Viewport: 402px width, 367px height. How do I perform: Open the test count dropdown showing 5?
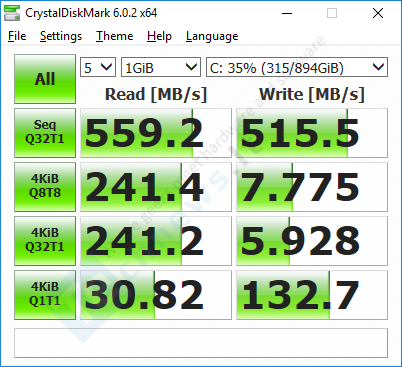point(98,67)
